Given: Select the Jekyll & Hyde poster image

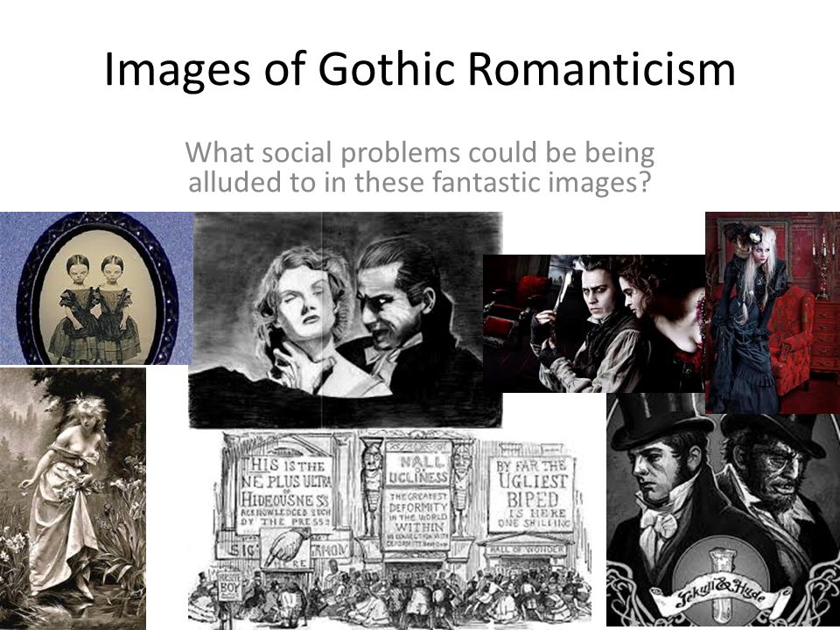Looking at the screenshot, I should pyautogui.click(x=724, y=511).
